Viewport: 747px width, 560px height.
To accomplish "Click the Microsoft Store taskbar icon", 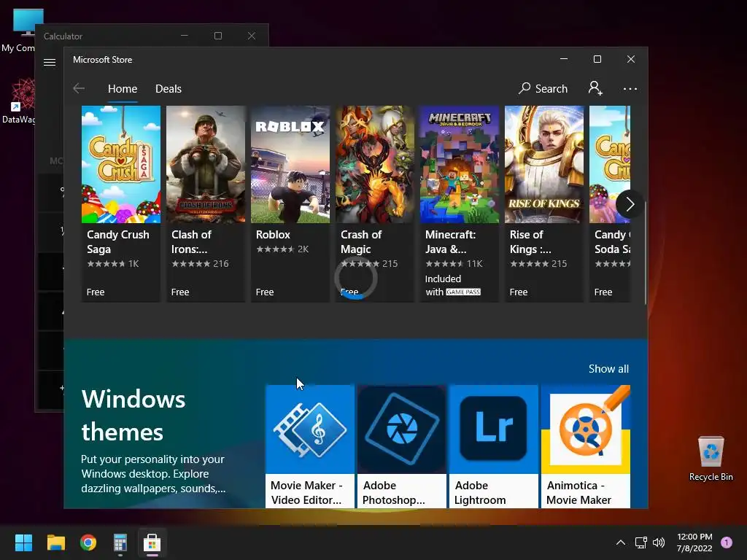I will coord(152,542).
